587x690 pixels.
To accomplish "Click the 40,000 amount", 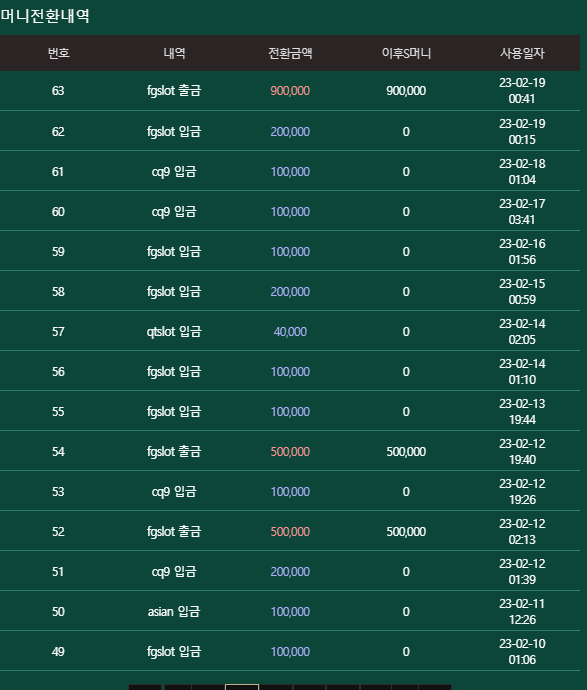I will click(x=290, y=332).
